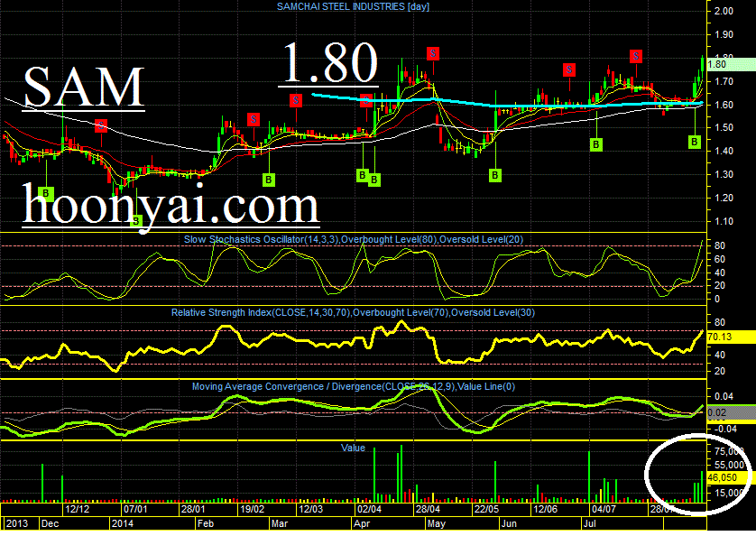
Task: Select the Buy marker just after 22/05
Action: coord(494,175)
